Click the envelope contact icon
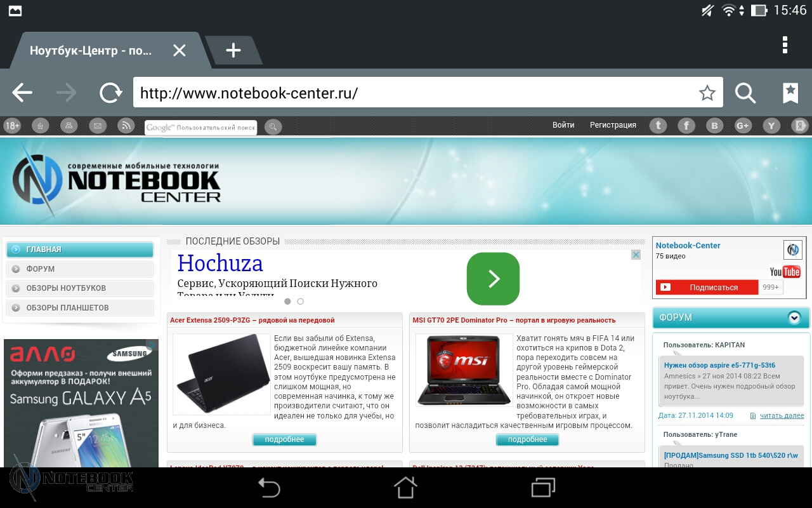Screen dimensions: 812x508 pos(98,126)
